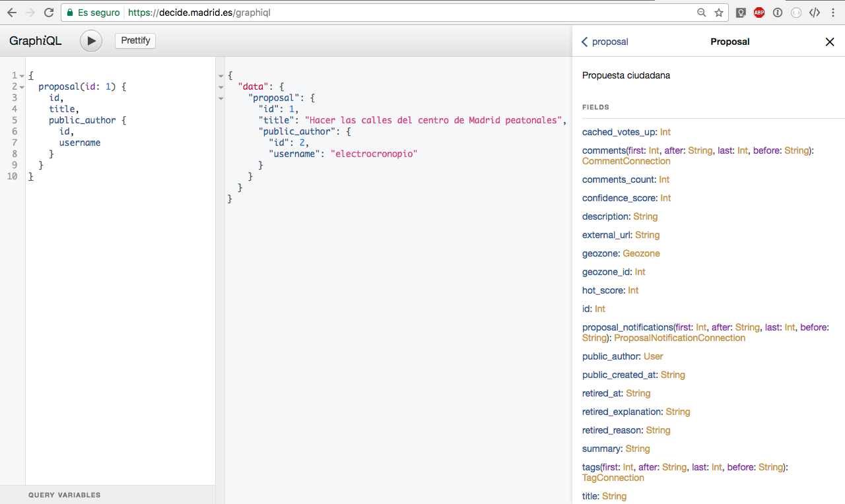Click the Adblock Plus ABP icon
This screenshot has height=504, width=845.
[x=759, y=12]
